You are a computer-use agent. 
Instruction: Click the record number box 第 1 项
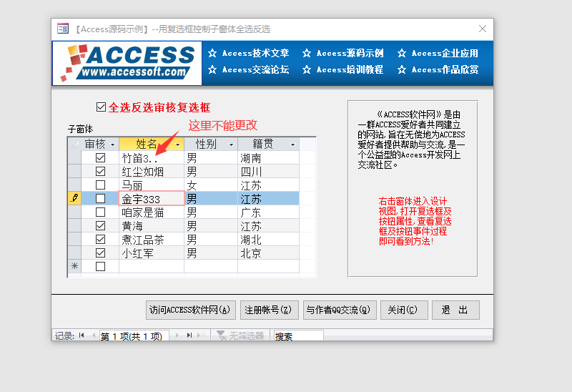pos(134,335)
